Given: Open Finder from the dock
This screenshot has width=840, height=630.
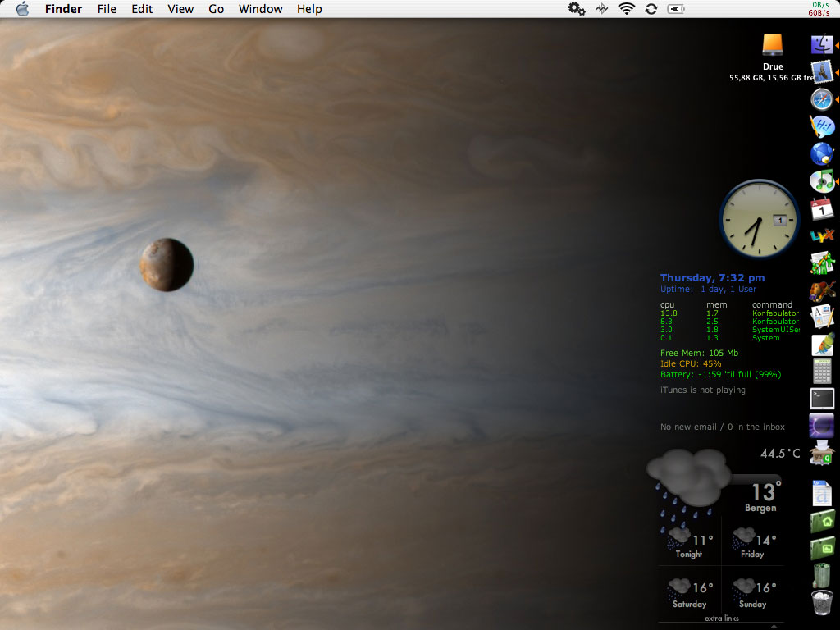Looking at the screenshot, I should click(822, 45).
